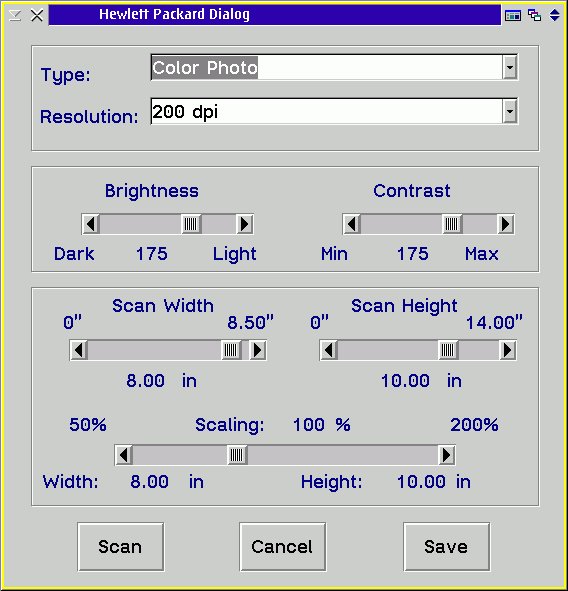Increase Scan Height with its right arrow
The width and height of the screenshot is (568, 591).
507,350
